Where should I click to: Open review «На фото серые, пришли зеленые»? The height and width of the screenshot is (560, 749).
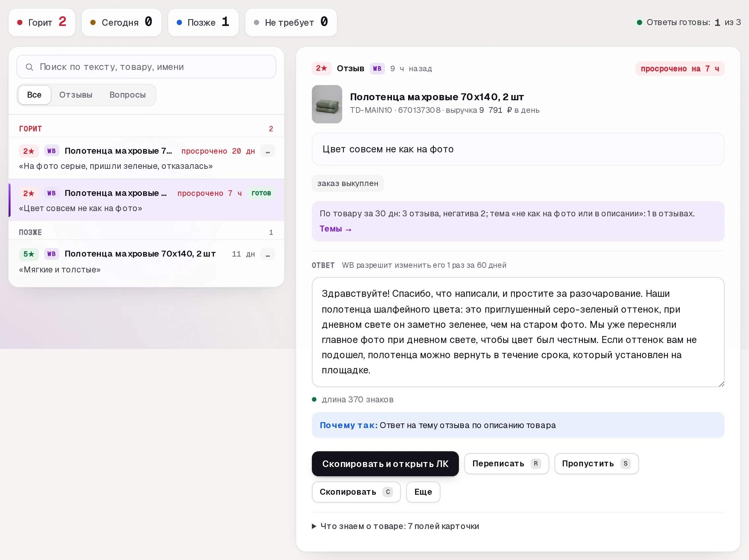click(146, 158)
